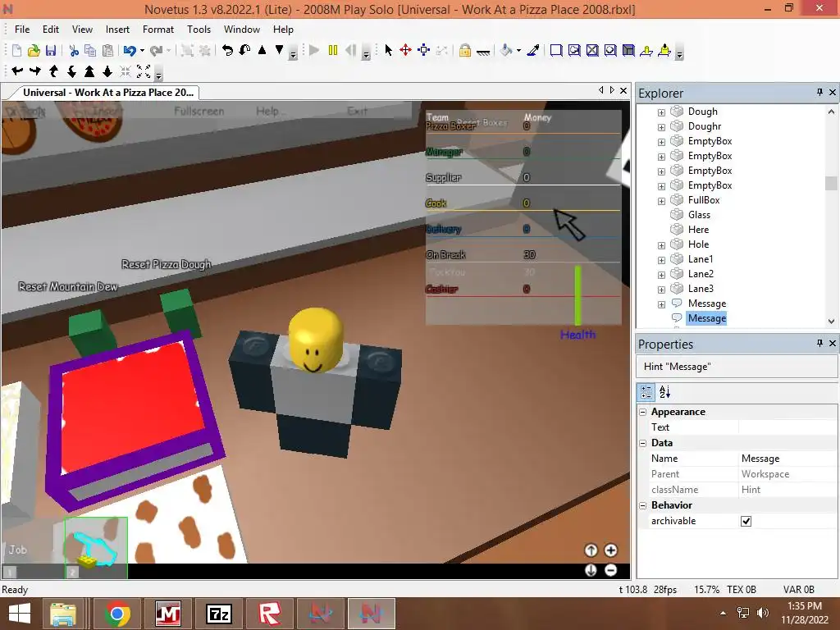Expand the Lane1 tree node
The height and width of the screenshot is (630, 840).
point(661,260)
